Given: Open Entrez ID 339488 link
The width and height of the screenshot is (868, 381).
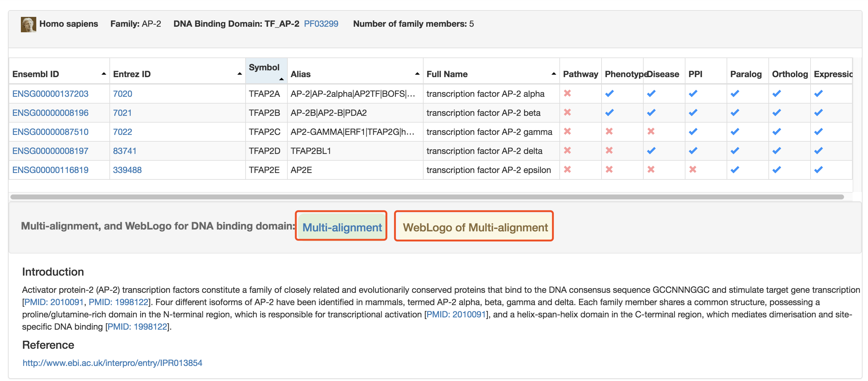Looking at the screenshot, I should click(x=127, y=170).
